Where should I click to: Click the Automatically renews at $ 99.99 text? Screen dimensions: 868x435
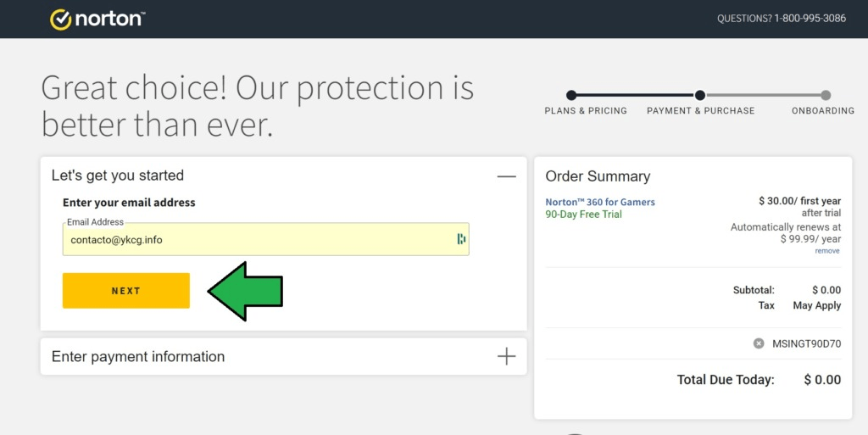786,233
